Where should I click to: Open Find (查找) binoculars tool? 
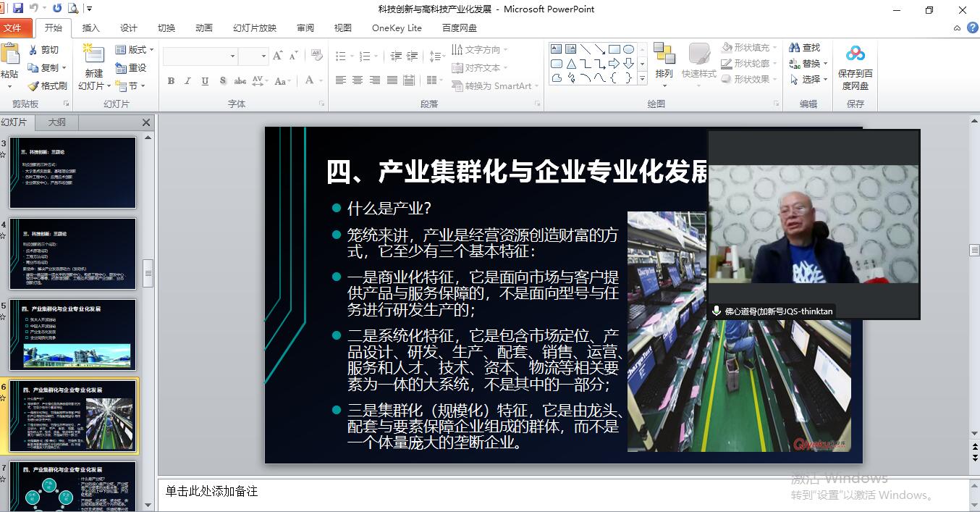coord(805,48)
